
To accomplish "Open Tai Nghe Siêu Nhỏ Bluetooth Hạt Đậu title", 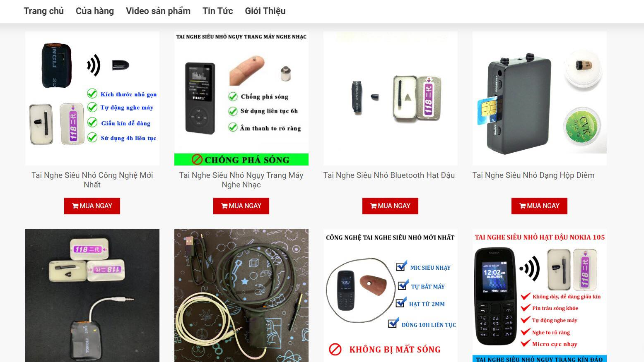I will click(x=389, y=175).
